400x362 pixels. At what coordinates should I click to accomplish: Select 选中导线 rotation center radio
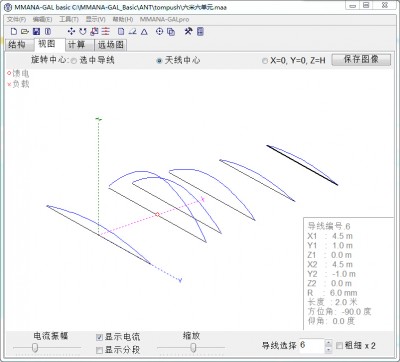[74, 61]
